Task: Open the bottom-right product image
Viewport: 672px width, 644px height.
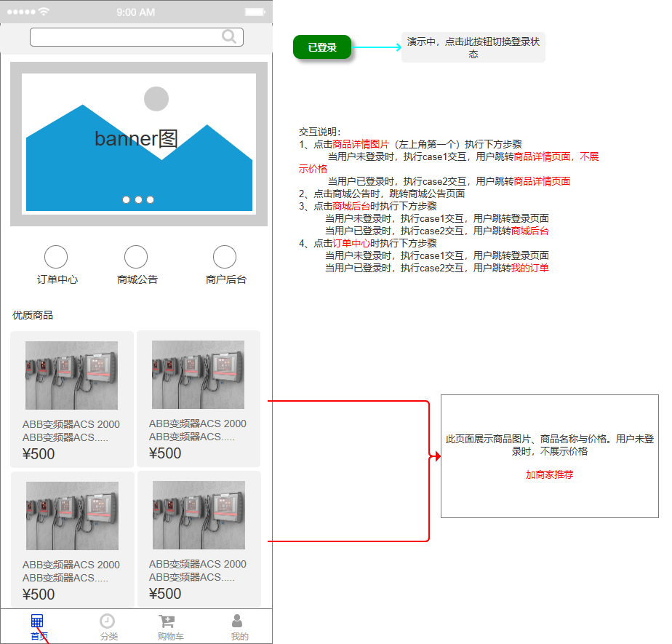Action: pos(199,515)
